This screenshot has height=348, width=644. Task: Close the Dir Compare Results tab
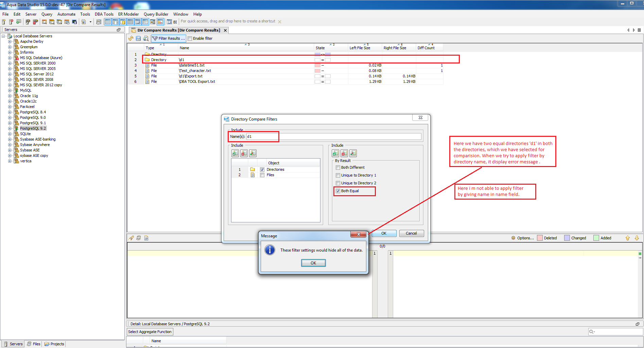click(225, 30)
